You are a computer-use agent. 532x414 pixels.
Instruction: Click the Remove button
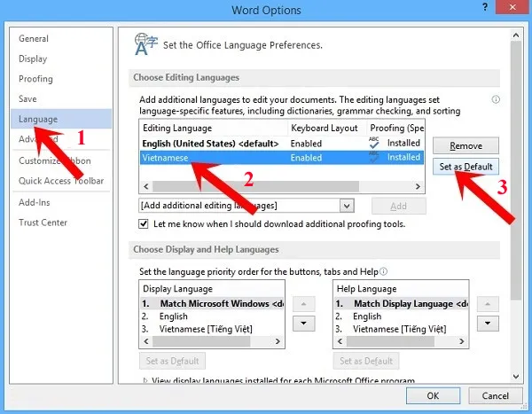(465, 145)
